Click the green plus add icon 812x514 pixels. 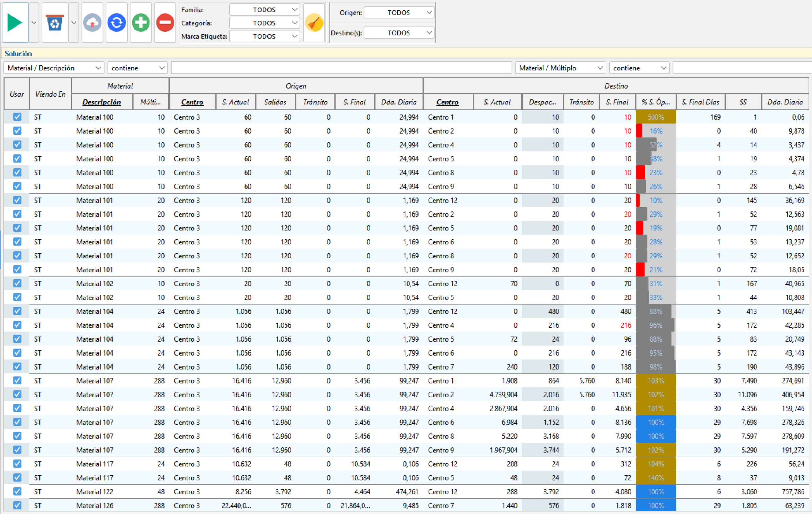point(141,23)
